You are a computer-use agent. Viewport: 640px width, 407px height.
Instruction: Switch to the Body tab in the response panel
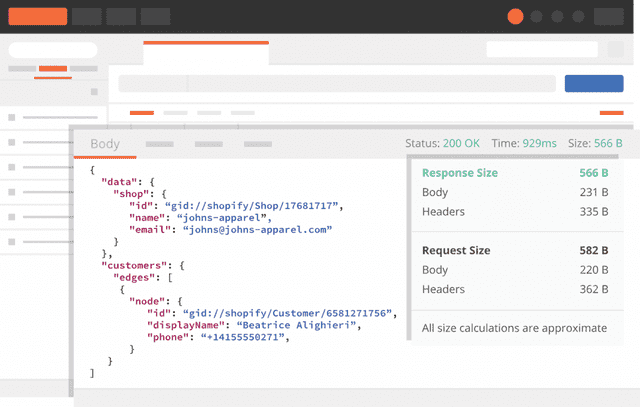105,144
